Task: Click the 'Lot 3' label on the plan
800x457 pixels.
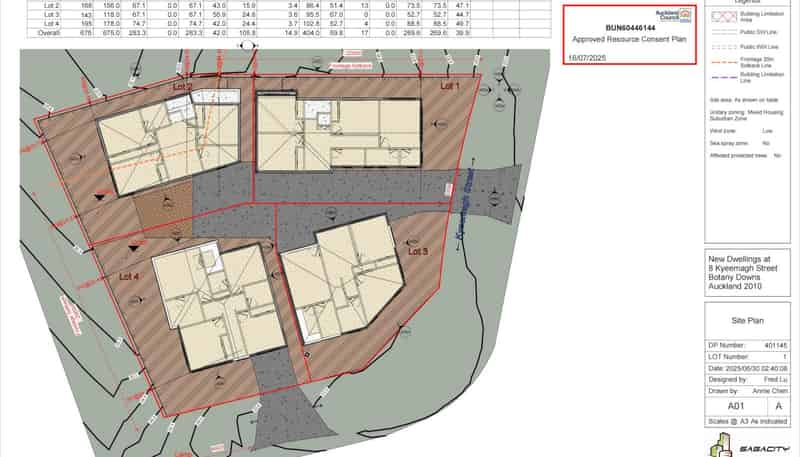Action: [418, 251]
